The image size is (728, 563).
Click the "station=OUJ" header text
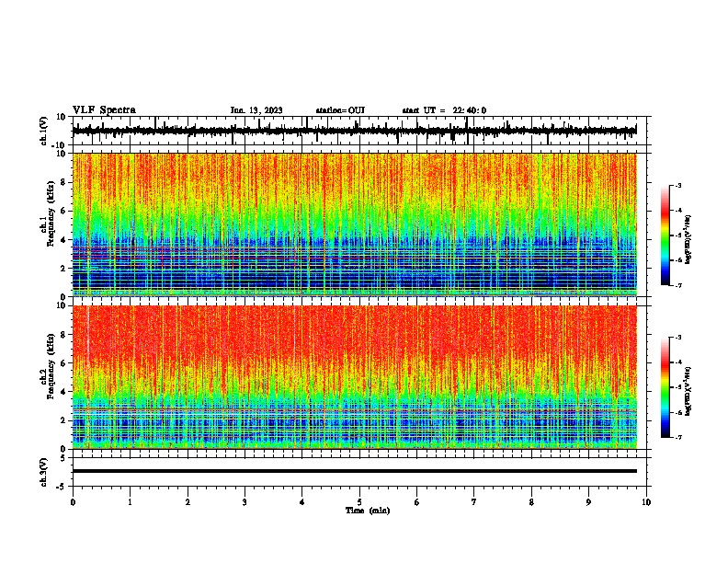coord(340,110)
